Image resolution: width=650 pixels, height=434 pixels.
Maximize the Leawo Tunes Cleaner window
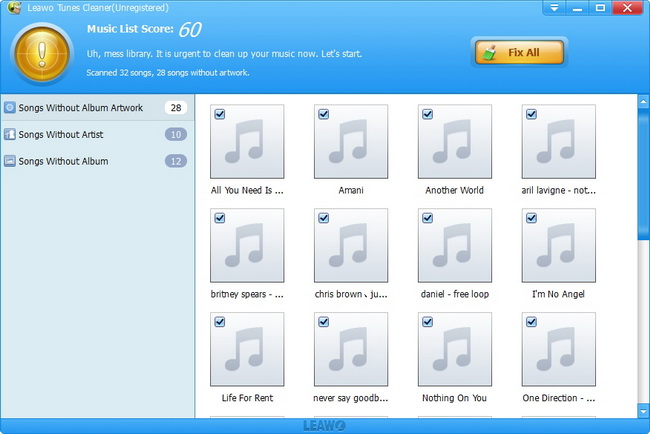click(600, 7)
